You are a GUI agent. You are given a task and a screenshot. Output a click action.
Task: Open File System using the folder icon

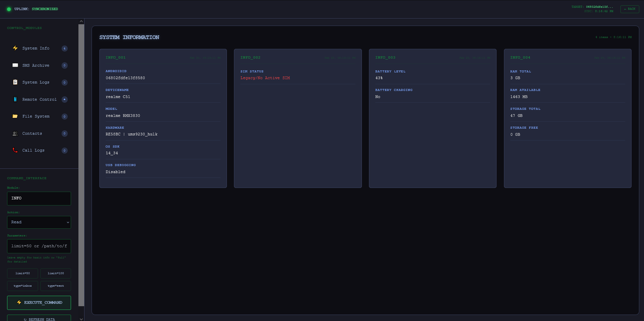point(15,116)
